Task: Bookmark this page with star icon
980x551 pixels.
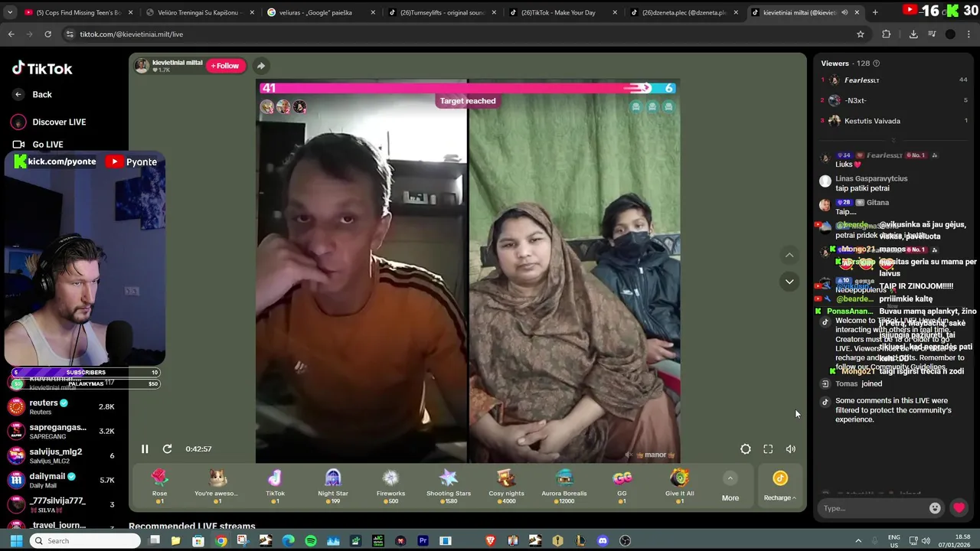Action: tap(860, 34)
